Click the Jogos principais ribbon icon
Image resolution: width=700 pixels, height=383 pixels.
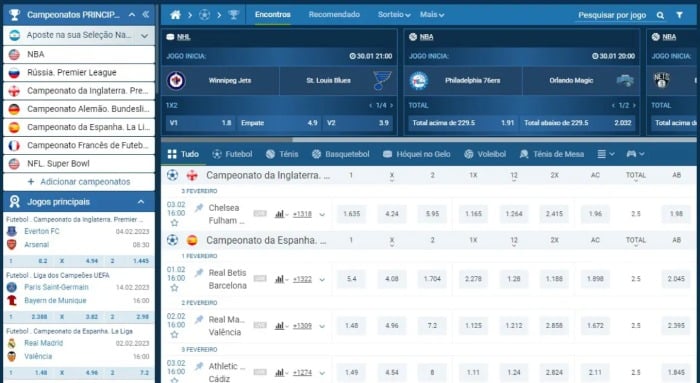click(x=15, y=202)
